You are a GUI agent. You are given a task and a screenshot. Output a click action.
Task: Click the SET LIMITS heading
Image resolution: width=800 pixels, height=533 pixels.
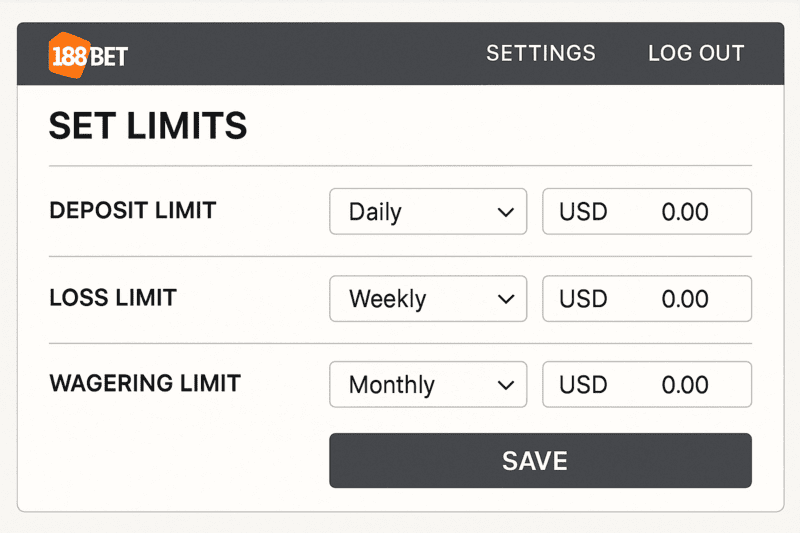coord(148,125)
